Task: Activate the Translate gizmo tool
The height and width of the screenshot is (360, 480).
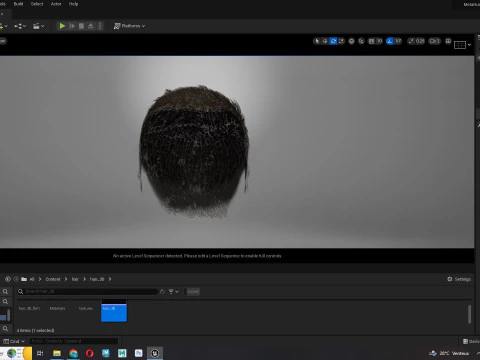Action: [x=325, y=41]
